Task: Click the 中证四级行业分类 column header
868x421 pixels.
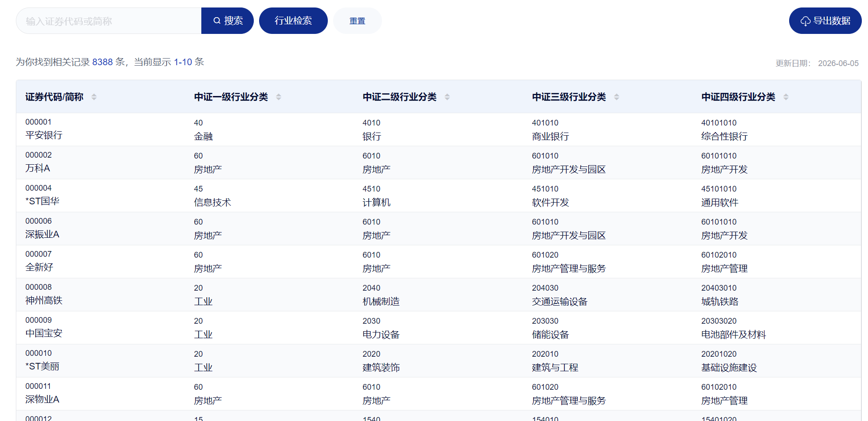Action: pos(738,97)
